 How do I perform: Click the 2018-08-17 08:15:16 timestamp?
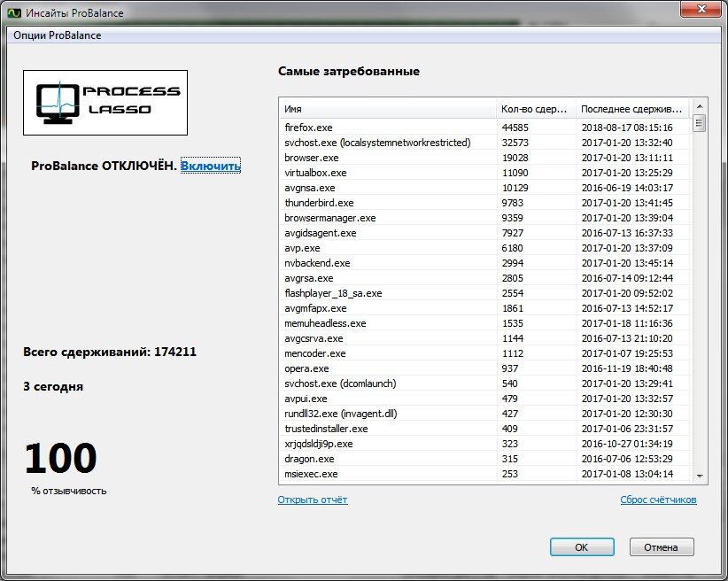click(x=627, y=128)
